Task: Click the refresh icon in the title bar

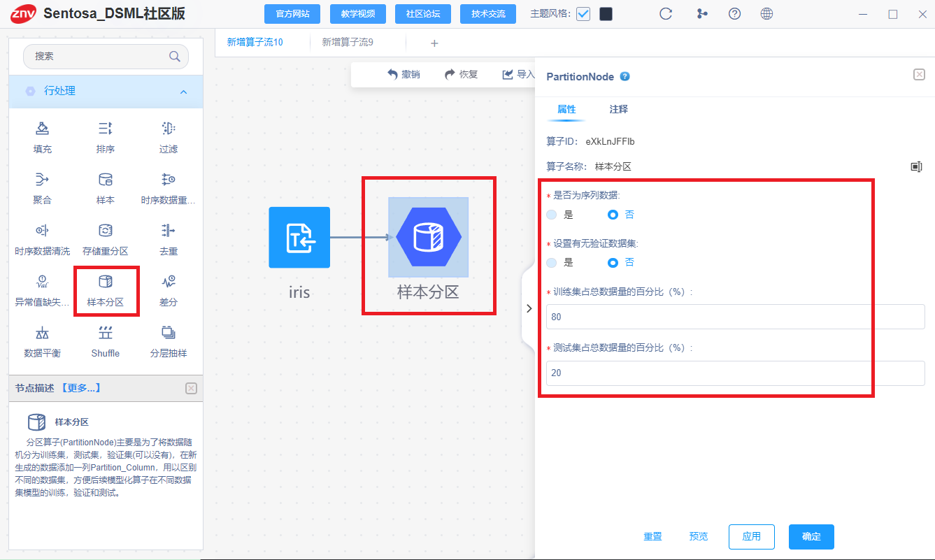Action: pyautogui.click(x=666, y=13)
